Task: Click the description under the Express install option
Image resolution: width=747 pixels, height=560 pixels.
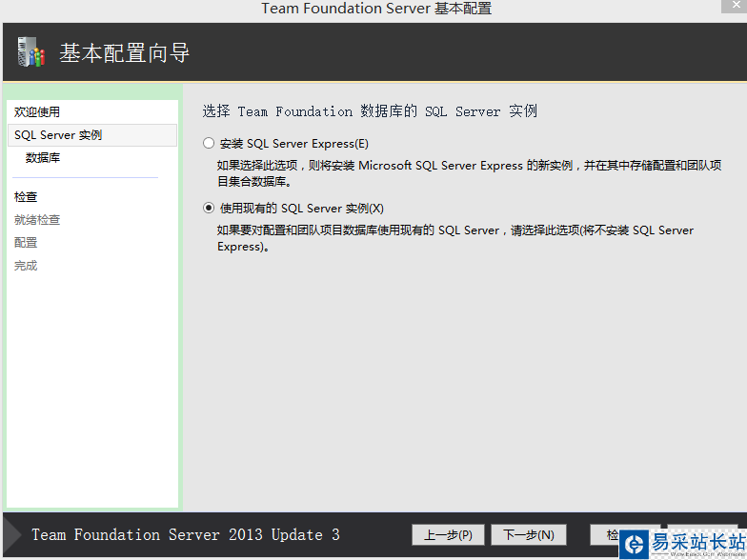Action: coord(469,173)
